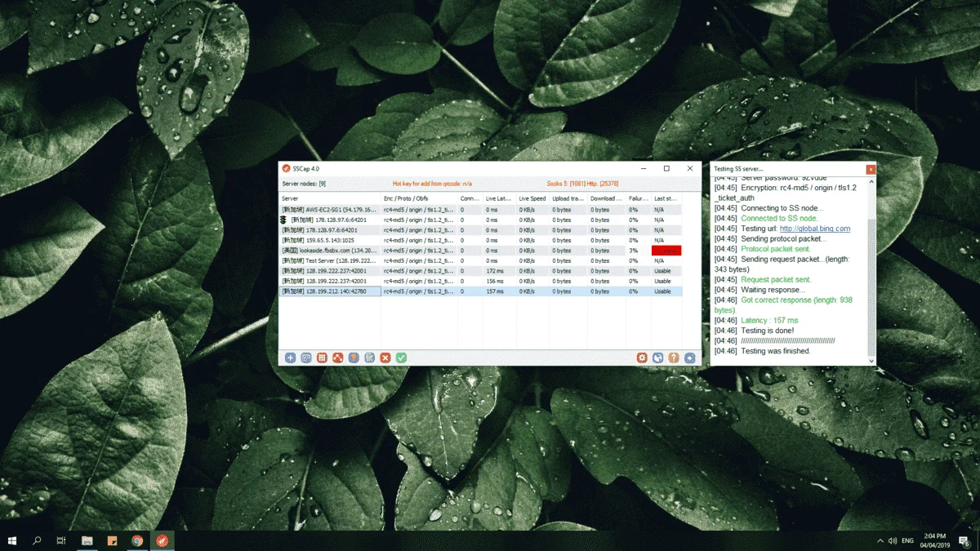This screenshot has width=980, height=551.
Task: Click the green checkmark icon in toolbar
Action: click(x=401, y=358)
